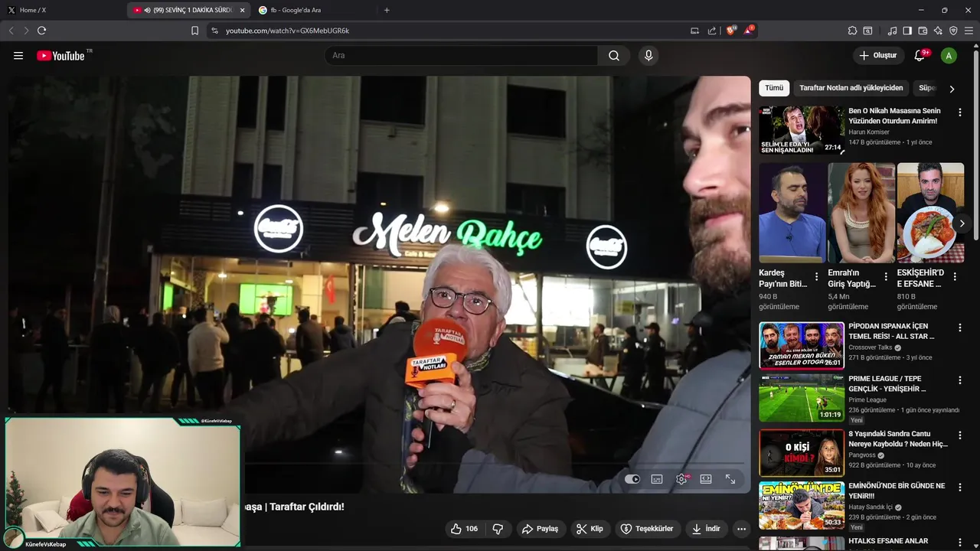This screenshot has width=980, height=551.
Task: Select Taraftar Notları adlı yükleyiciden chip
Action: 851,88
